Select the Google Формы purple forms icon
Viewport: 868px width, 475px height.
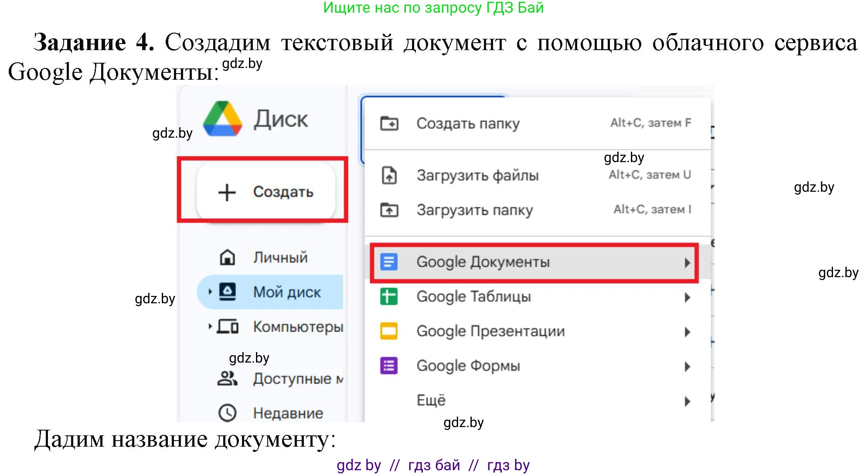tap(389, 366)
